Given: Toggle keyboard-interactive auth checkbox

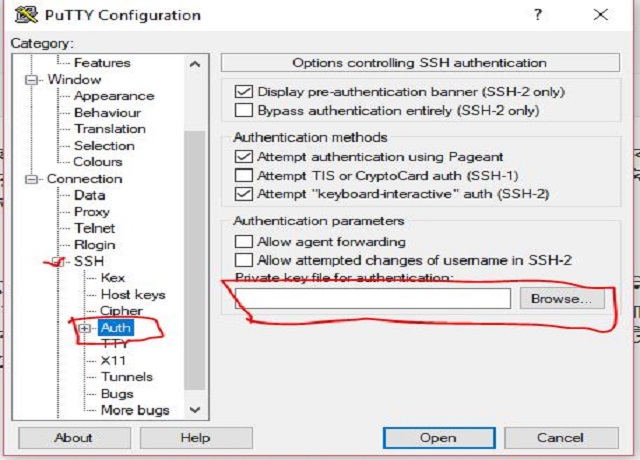Looking at the screenshot, I should 244,194.
